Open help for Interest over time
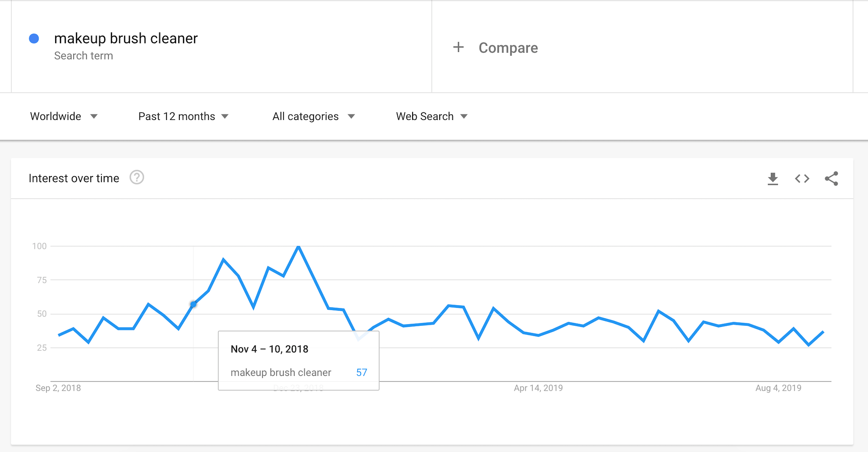This screenshot has height=452, width=868. 137,177
